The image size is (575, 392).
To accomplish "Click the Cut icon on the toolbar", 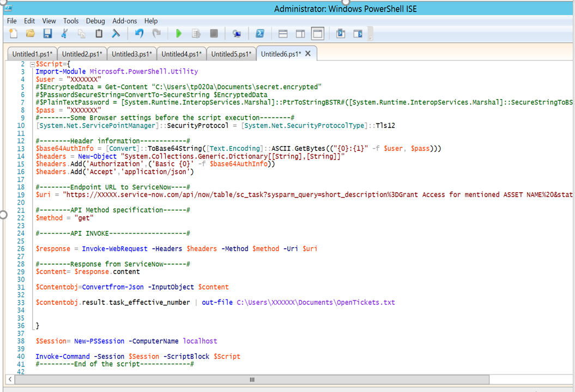I will (x=65, y=33).
